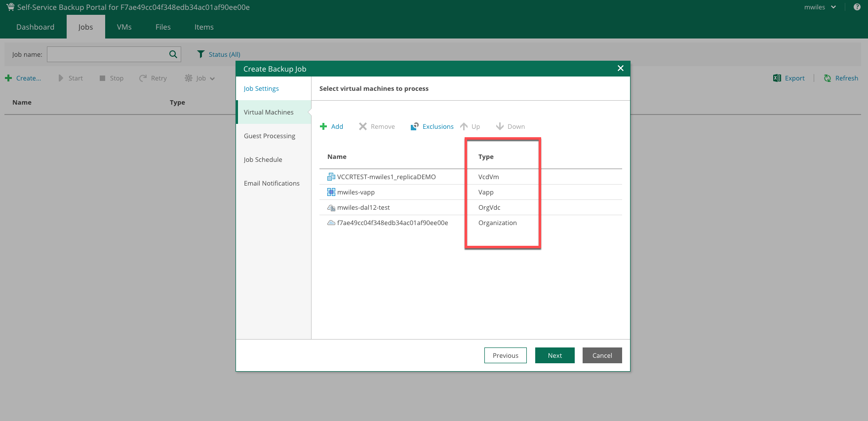Click the Export Excel icon

click(777, 78)
